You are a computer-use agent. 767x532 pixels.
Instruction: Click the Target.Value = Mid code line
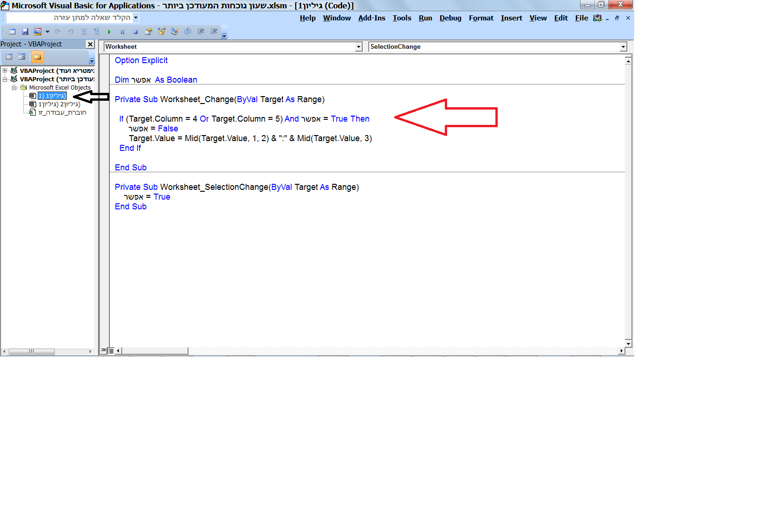tap(250, 138)
